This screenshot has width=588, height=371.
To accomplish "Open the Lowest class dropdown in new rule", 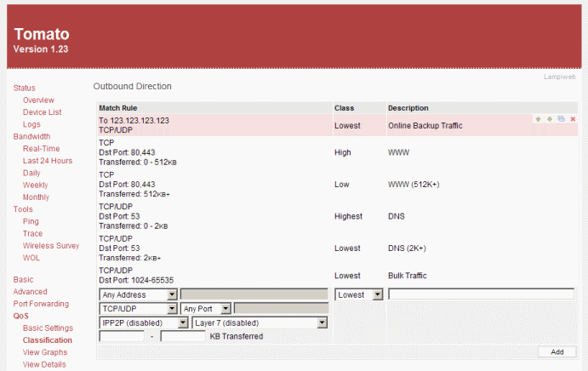I will pos(359,295).
